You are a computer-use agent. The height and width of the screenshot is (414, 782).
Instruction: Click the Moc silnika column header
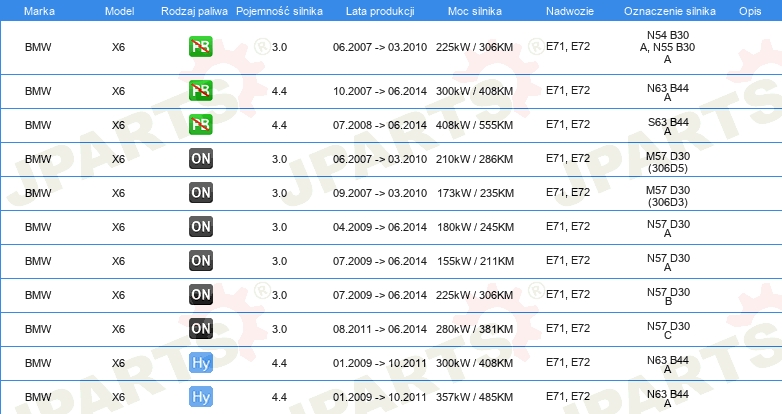[x=475, y=11]
